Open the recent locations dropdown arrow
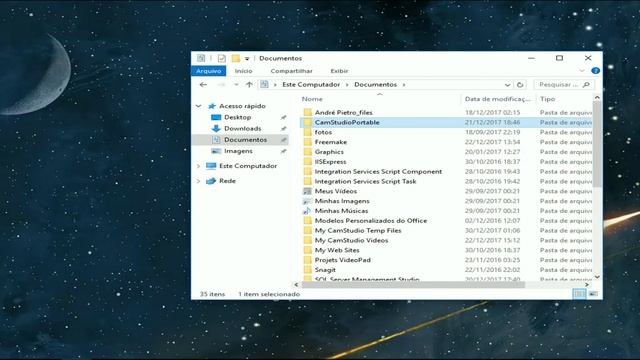 [236, 84]
